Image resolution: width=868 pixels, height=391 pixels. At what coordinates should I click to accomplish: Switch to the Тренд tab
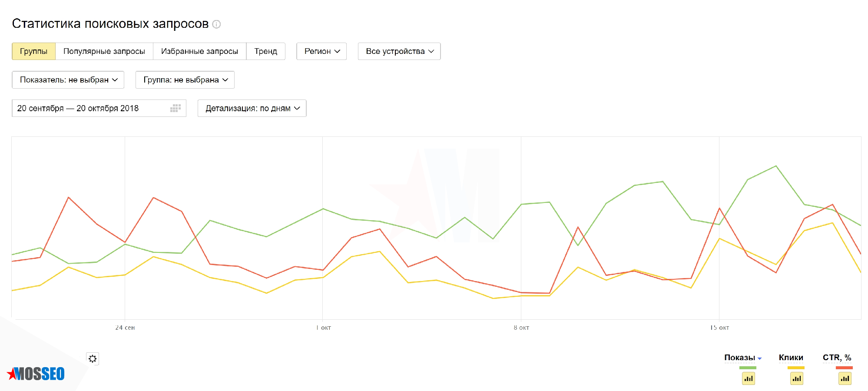pos(265,51)
